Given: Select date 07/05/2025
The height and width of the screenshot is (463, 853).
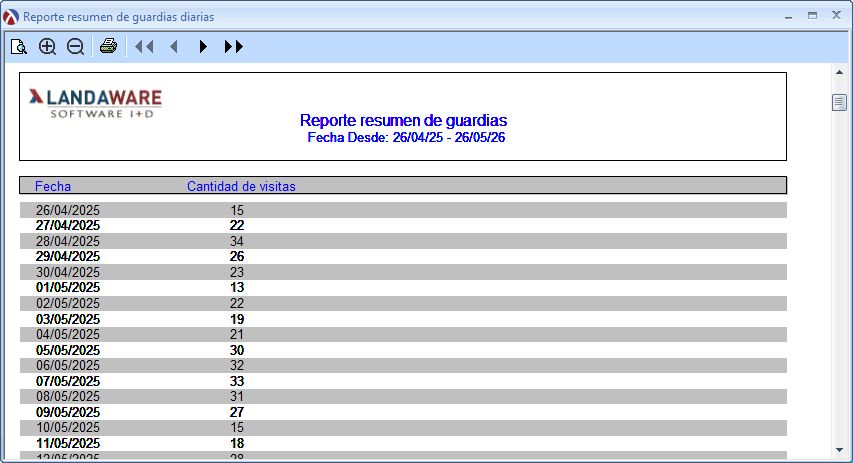Looking at the screenshot, I should click(x=68, y=381).
